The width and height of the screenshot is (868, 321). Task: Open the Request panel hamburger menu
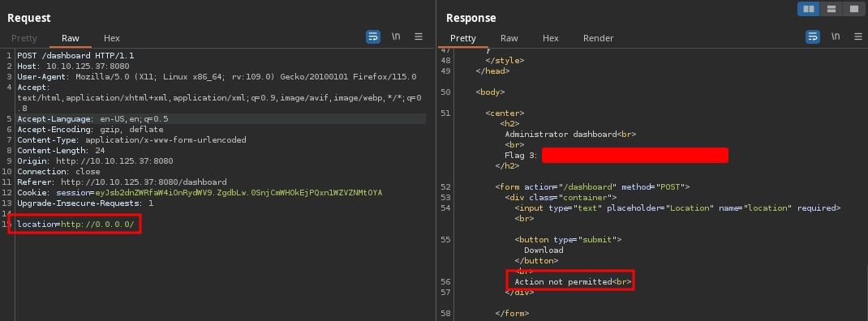pyautogui.click(x=419, y=36)
